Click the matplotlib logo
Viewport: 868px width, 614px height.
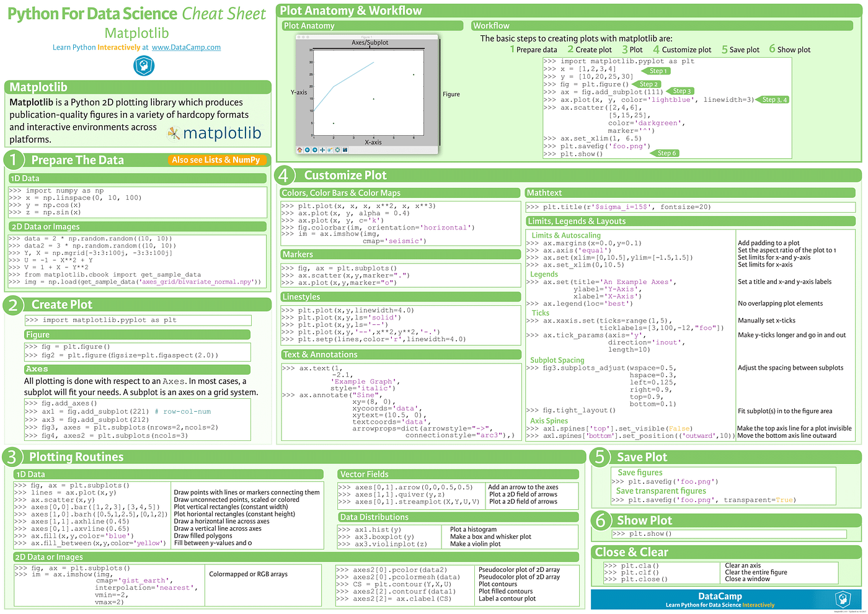214,133
